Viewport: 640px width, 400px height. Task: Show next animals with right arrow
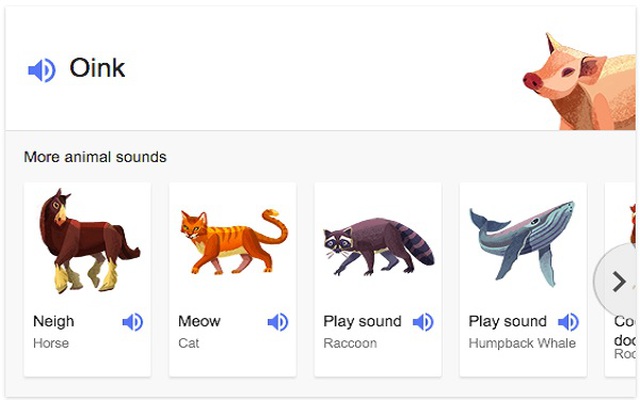618,282
